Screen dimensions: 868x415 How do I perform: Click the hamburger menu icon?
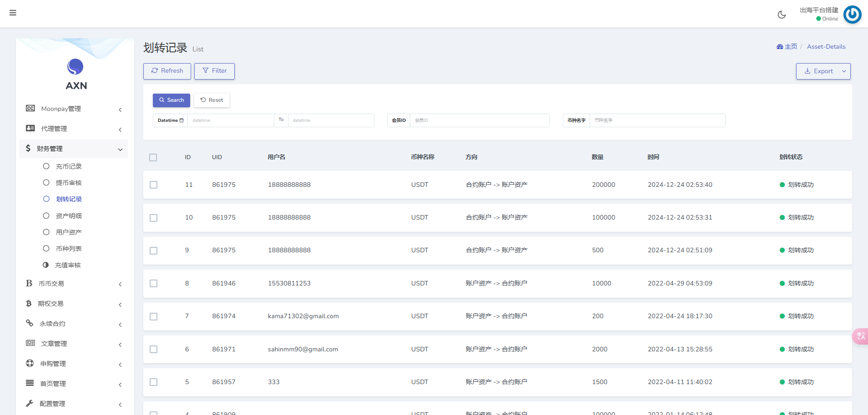(13, 13)
